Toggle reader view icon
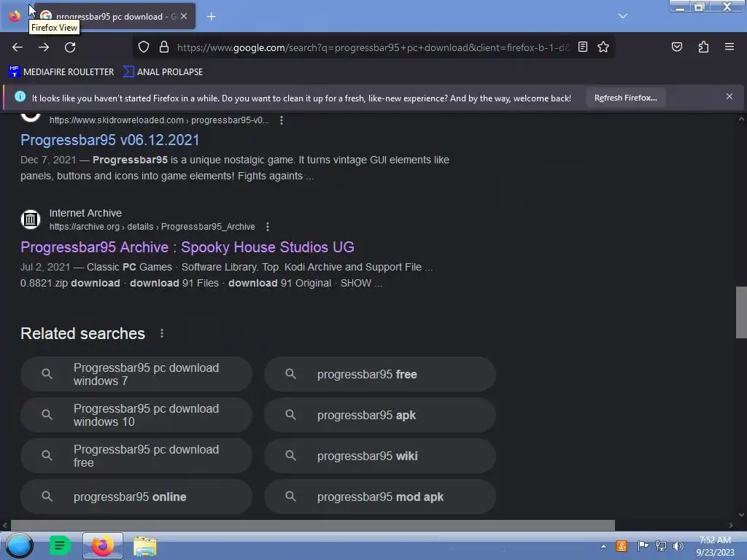 pos(583,47)
